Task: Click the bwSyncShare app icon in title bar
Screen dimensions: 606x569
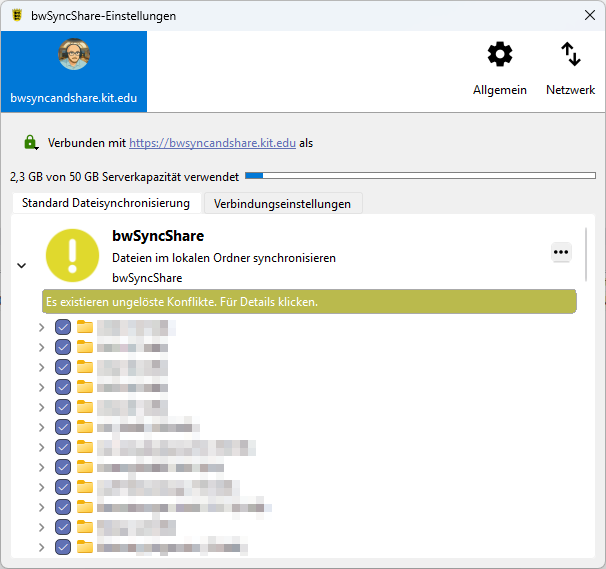Action: pyautogui.click(x=16, y=15)
